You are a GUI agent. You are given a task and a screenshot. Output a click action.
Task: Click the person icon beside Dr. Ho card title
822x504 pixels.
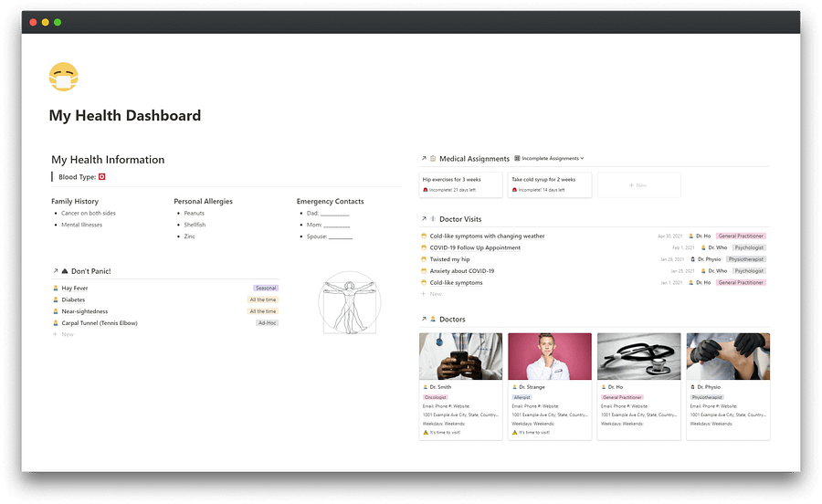coord(604,386)
